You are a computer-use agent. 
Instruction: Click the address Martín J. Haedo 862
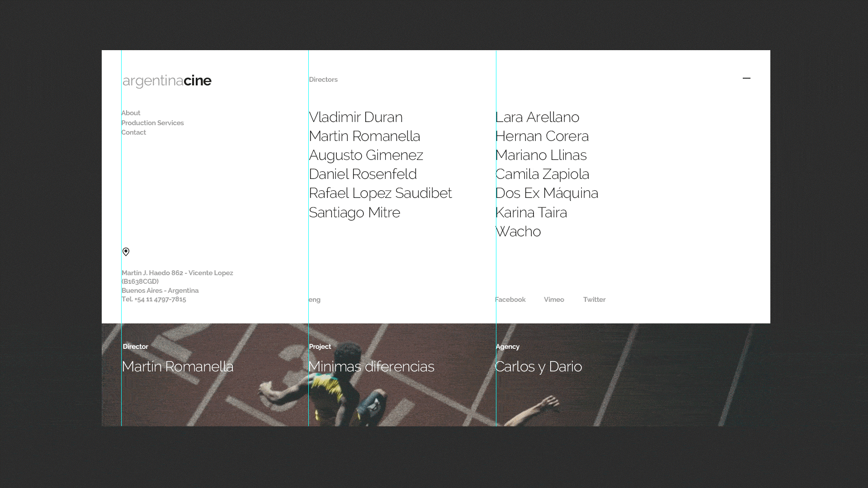pyautogui.click(x=152, y=273)
